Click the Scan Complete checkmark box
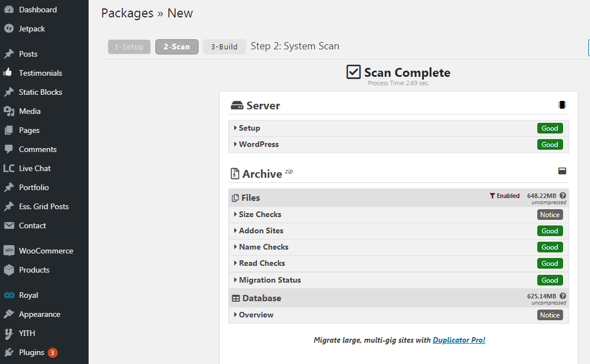This screenshot has height=364, width=590. point(353,72)
